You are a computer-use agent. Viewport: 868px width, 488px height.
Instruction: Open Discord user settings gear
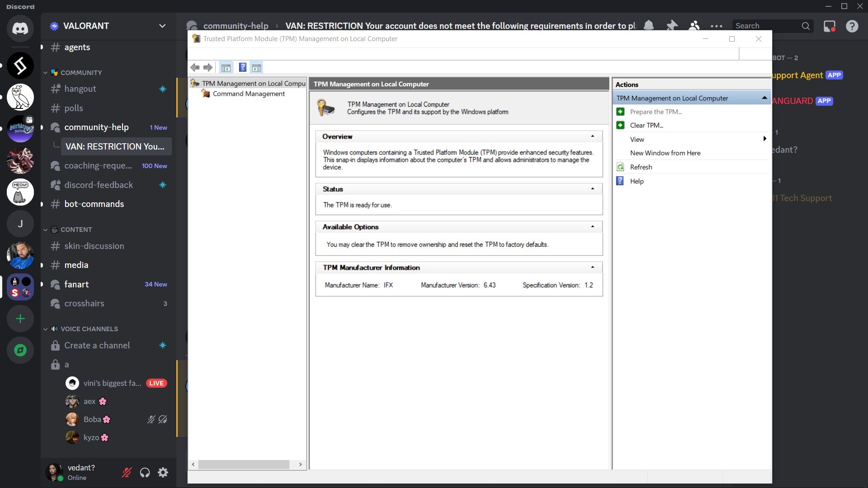163,473
